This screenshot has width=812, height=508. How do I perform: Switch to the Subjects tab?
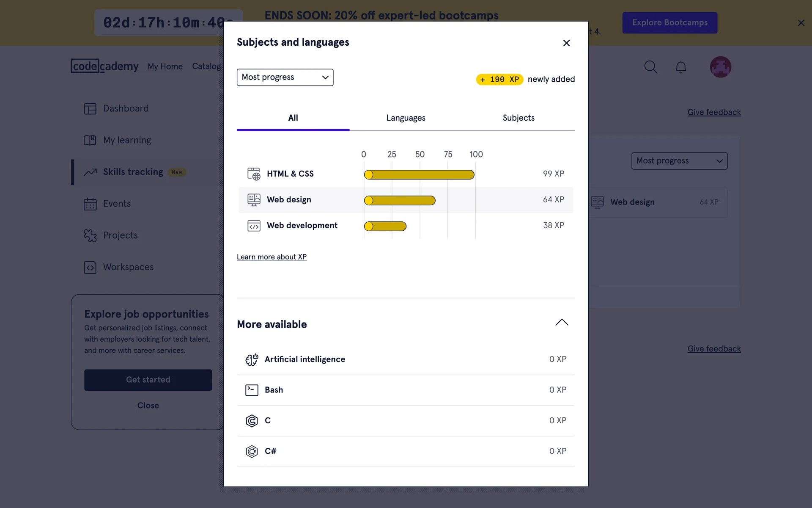tap(518, 118)
